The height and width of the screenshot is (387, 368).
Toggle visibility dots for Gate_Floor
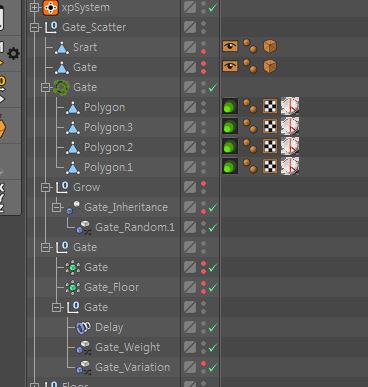[203, 287]
